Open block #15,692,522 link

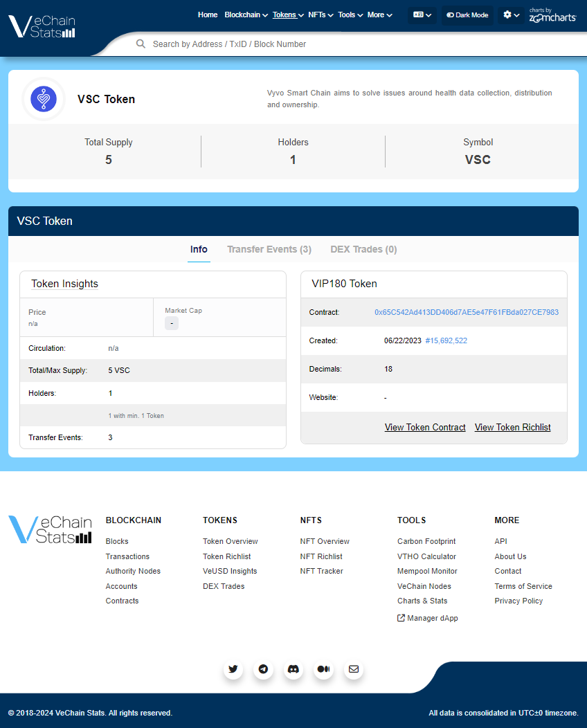coord(446,340)
